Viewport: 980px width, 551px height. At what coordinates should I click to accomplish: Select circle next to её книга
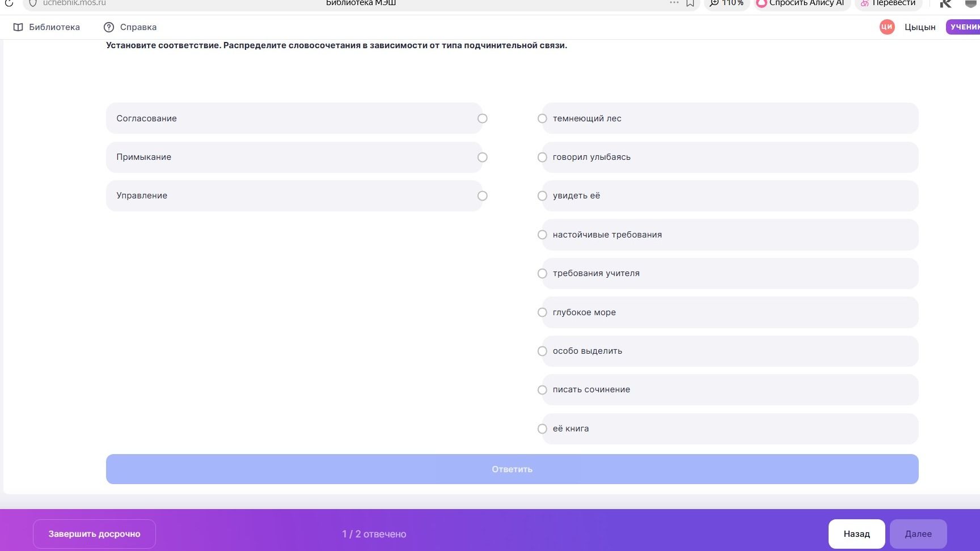(542, 429)
